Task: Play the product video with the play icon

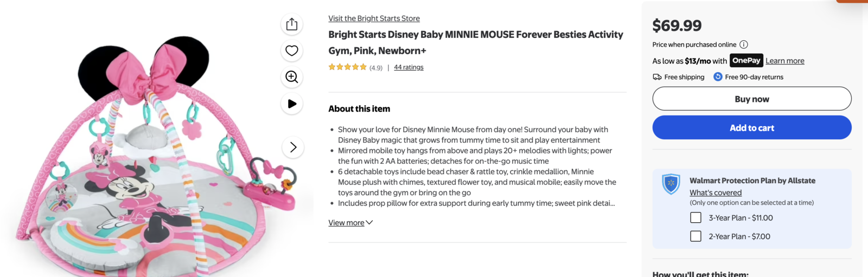Action: pos(292,104)
